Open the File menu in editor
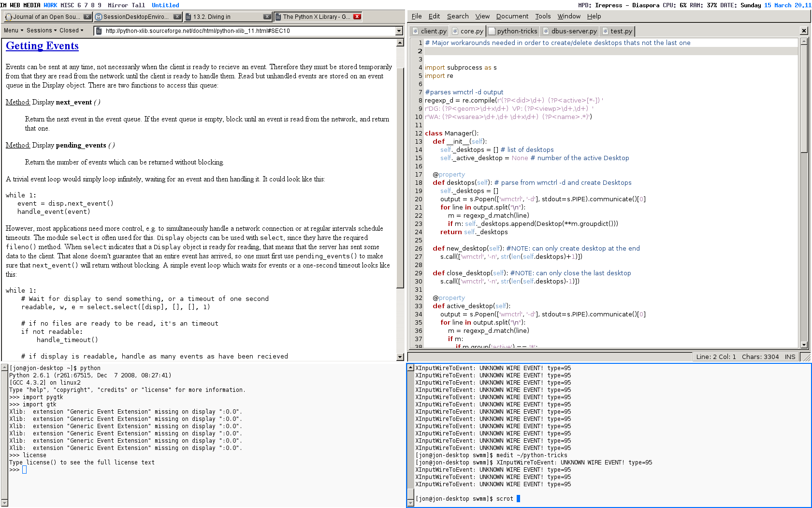The width and height of the screenshot is (812, 508). tap(417, 16)
